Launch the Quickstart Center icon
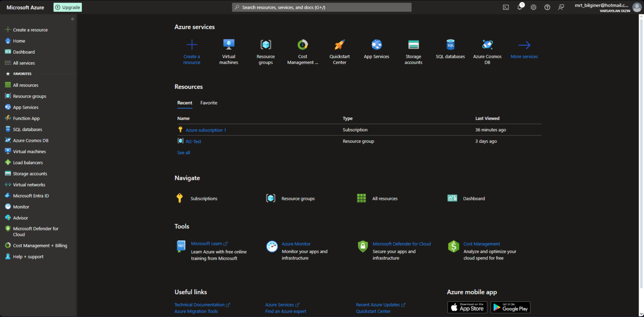Screen dimensions: 644x317 (x=339, y=45)
